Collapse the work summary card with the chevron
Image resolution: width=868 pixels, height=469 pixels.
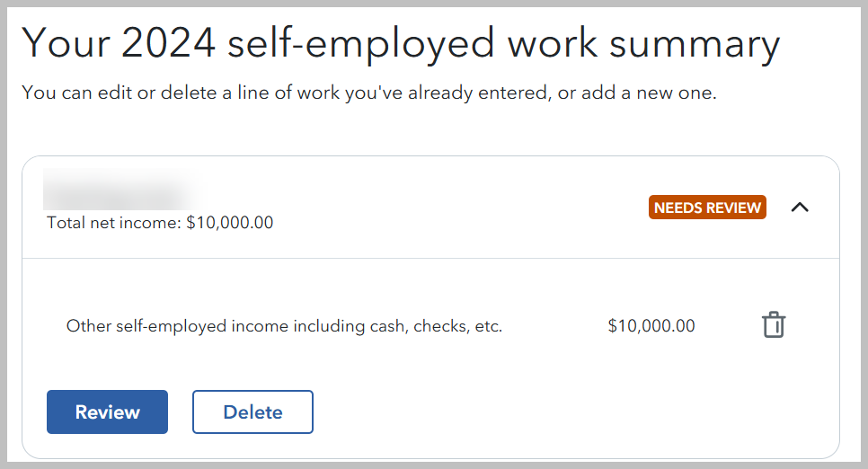pos(800,208)
